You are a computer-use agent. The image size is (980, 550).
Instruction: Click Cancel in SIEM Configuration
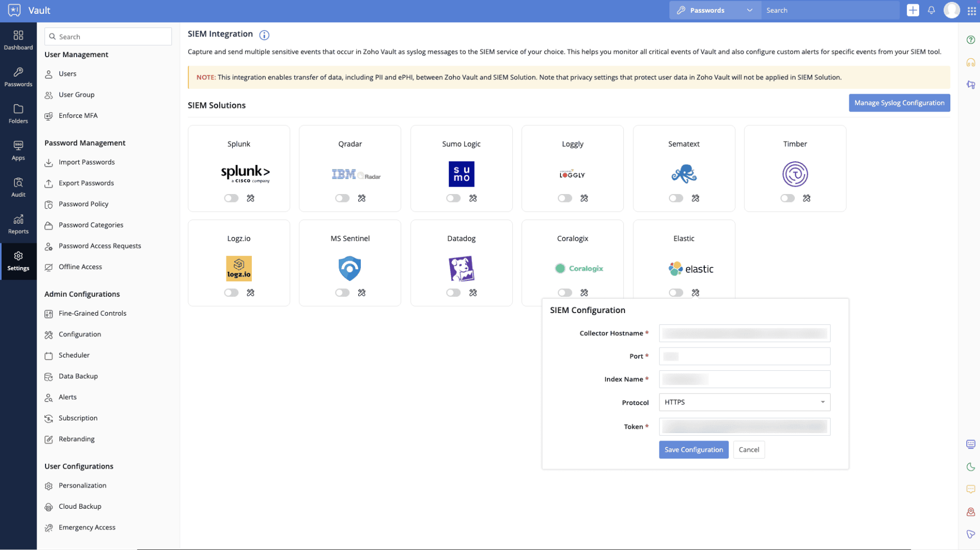point(749,450)
